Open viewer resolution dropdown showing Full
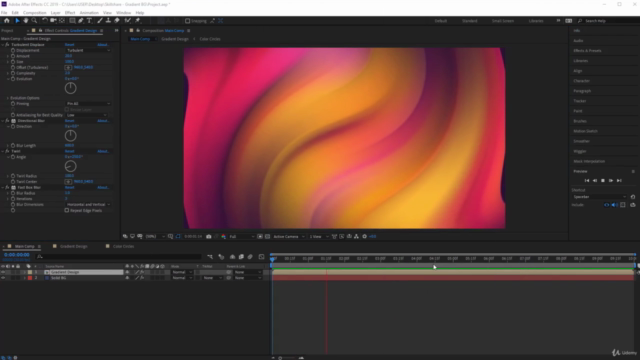The image size is (640, 360). pos(242,236)
